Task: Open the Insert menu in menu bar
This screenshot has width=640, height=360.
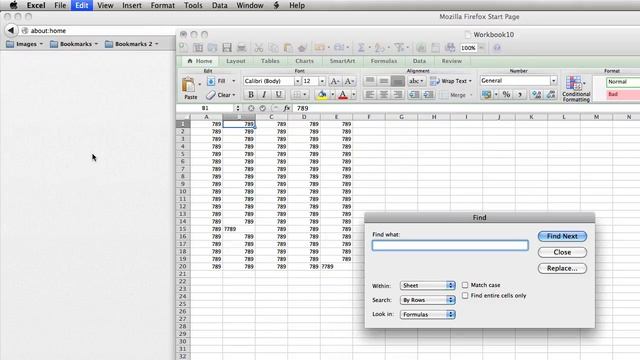Action: tap(132, 5)
